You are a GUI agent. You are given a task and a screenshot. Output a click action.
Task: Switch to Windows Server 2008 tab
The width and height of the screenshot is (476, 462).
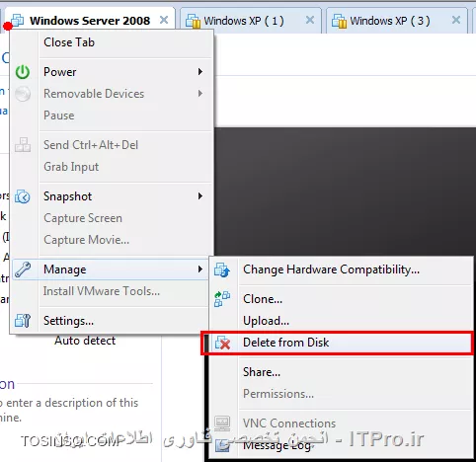coord(90,21)
